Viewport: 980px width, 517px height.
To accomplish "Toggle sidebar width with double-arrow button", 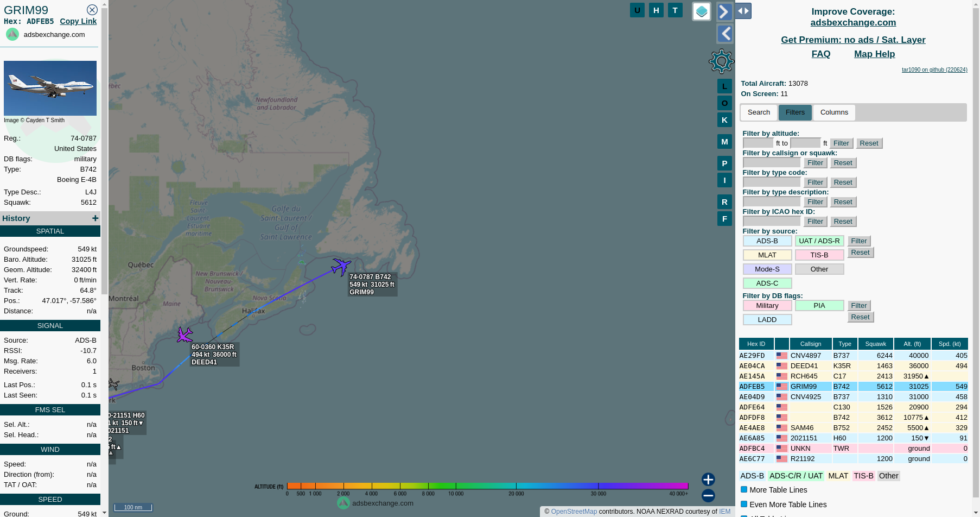I will [743, 11].
